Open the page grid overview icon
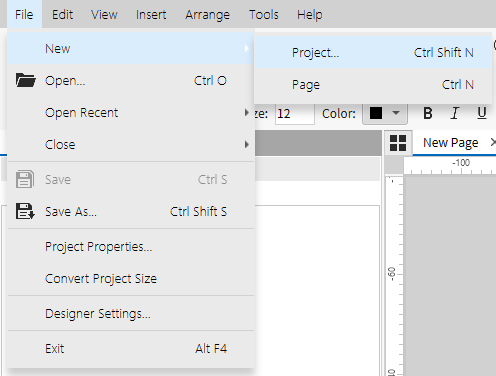This screenshot has height=376, width=496. pyautogui.click(x=398, y=143)
